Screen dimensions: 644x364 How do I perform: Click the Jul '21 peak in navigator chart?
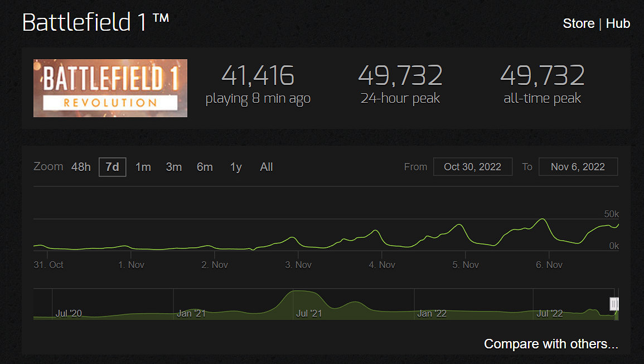coord(302,292)
